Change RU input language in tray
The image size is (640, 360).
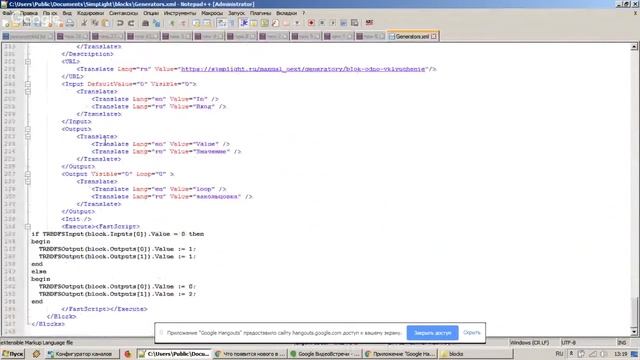(559, 353)
